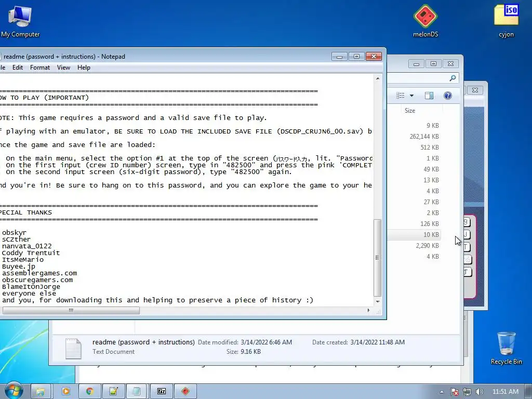Click Notepad horizontal scrollbar thumb
This screenshot has width=532, height=399.
click(71, 310)
